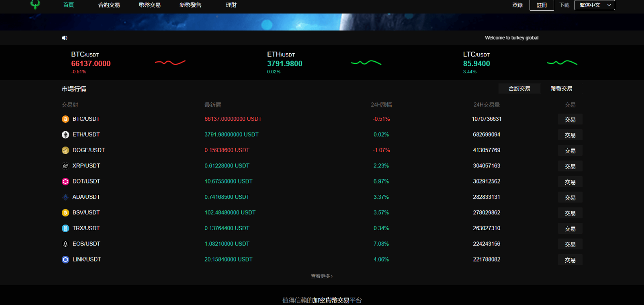Screen dimensions: 644x305
Task: Click the LTC/USDT green sparkline chart
Action: tap(562, 63)
